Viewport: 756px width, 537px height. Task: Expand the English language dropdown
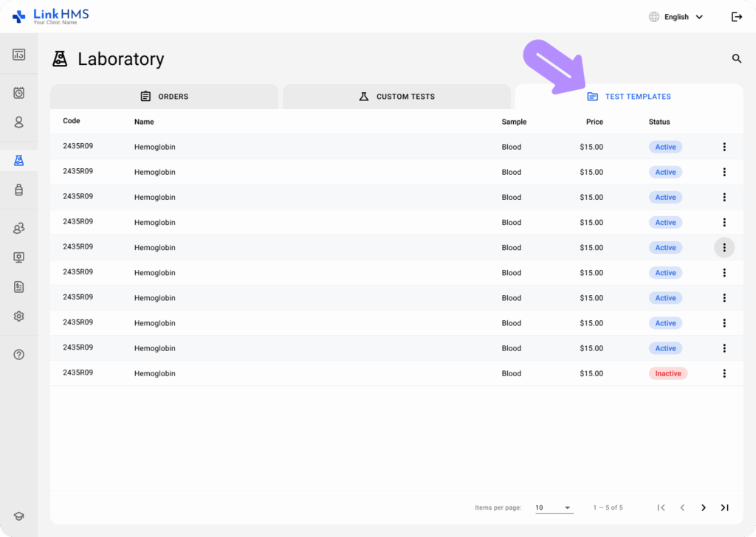[x=684, y=17]
